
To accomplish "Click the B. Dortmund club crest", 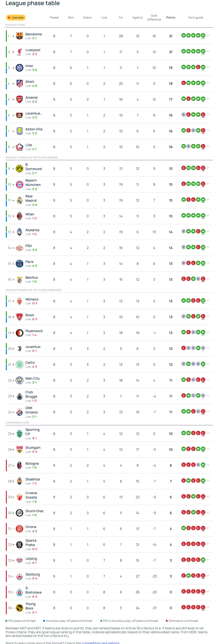I will [x=19, y=169].
